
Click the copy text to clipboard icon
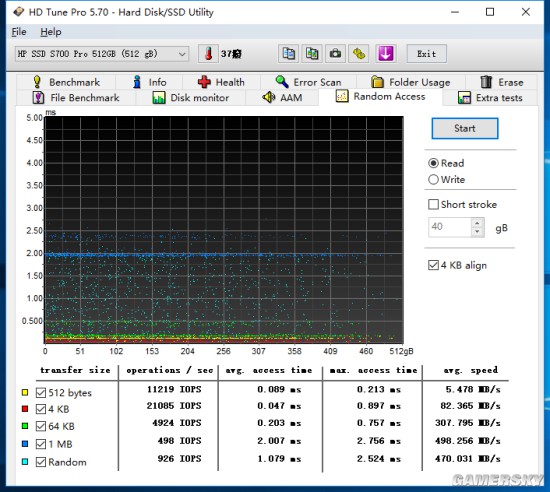pos(288,54)
